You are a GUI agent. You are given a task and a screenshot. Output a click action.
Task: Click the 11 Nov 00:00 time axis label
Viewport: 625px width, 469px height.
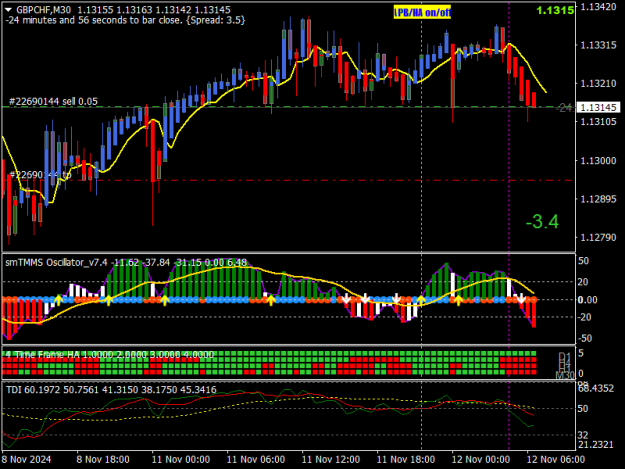(x=181, y=459)
